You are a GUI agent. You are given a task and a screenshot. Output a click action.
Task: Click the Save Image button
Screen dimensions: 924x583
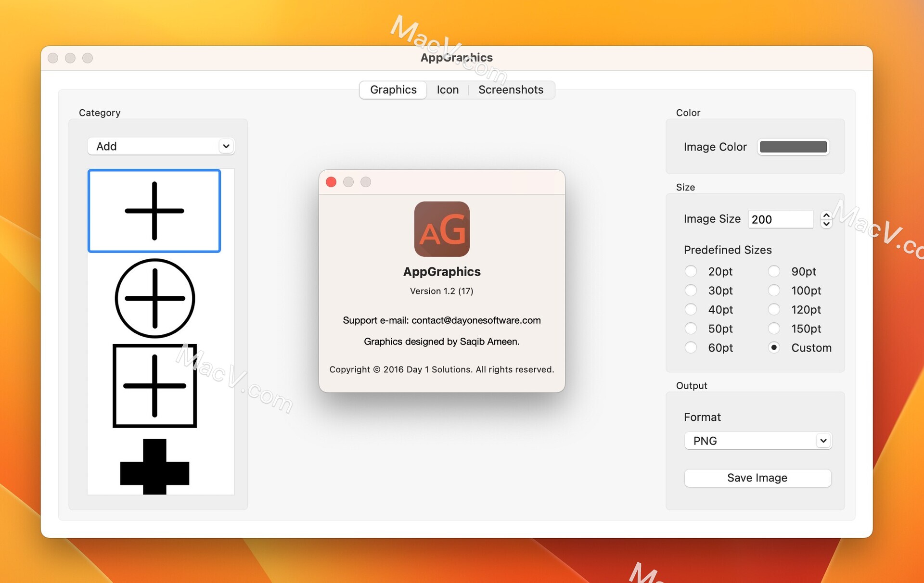point(757,478)
